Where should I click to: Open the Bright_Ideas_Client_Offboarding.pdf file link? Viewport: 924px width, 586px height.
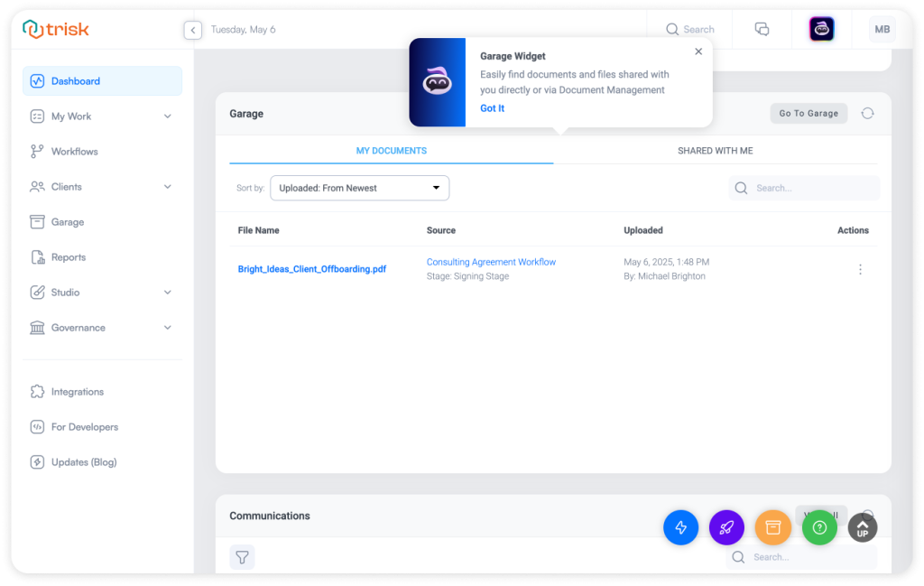(x=312, y=269)
